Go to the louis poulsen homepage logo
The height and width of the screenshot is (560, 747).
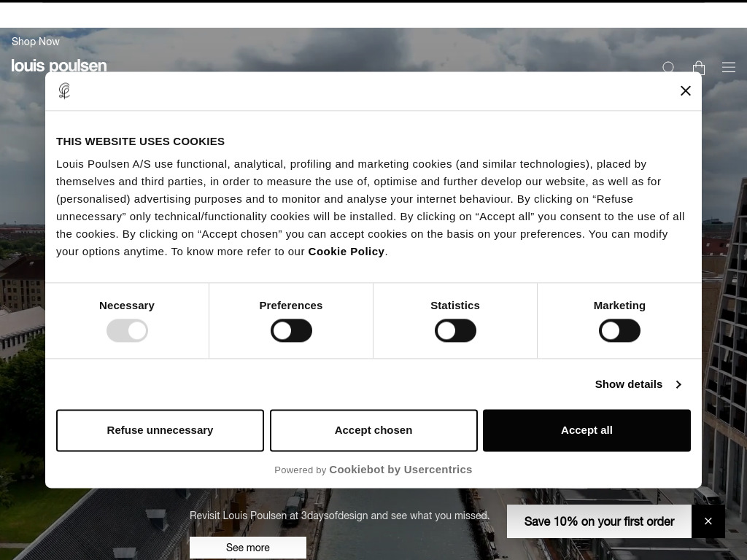[x=59, y=66]
